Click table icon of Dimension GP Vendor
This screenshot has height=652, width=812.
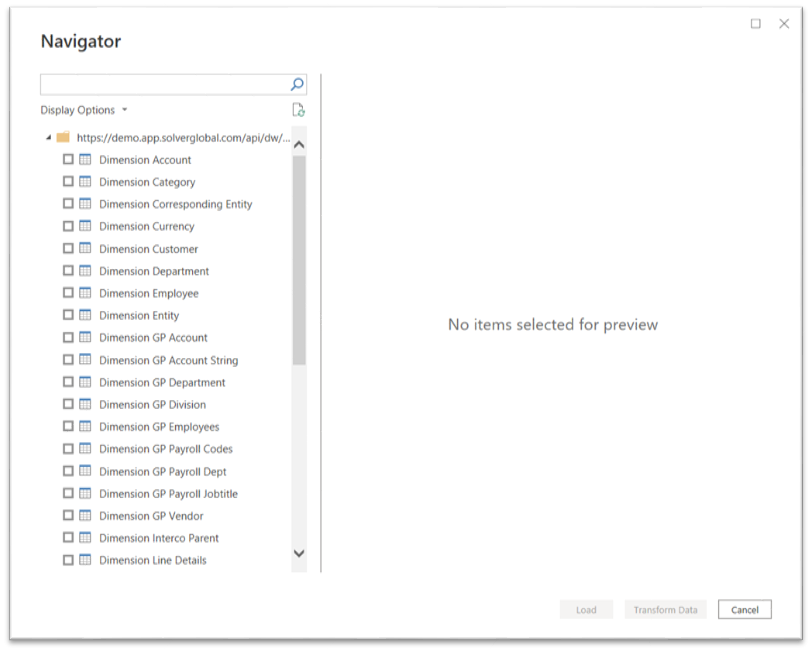tap(85, 516)
